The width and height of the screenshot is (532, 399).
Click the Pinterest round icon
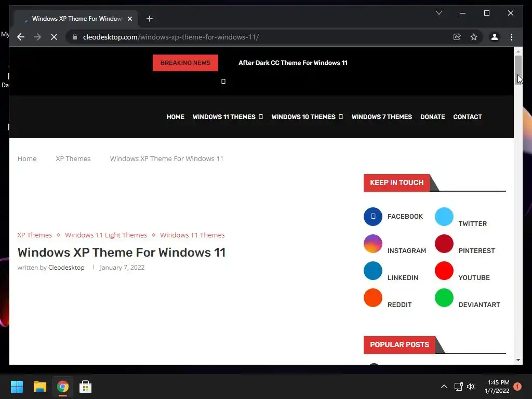click(x=444, y=244)
